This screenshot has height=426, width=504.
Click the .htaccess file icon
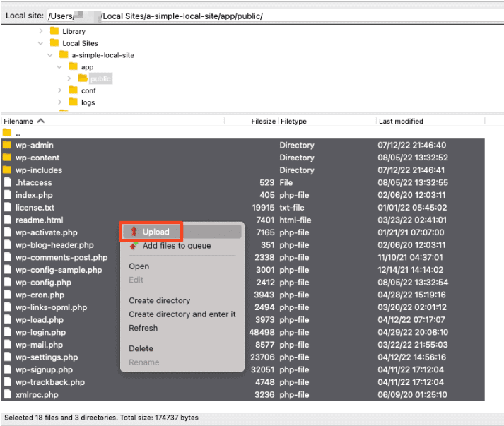[x=7, y=182]
